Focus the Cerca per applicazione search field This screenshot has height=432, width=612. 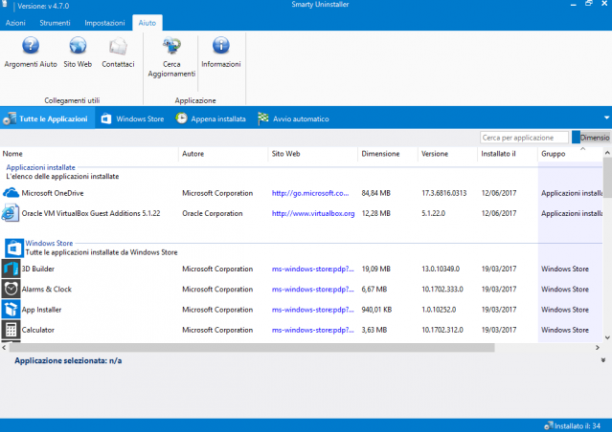[x=524, y=137]
